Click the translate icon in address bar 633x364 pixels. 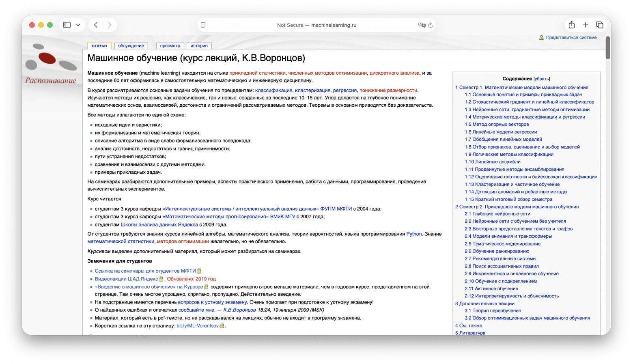pos(422,25)
